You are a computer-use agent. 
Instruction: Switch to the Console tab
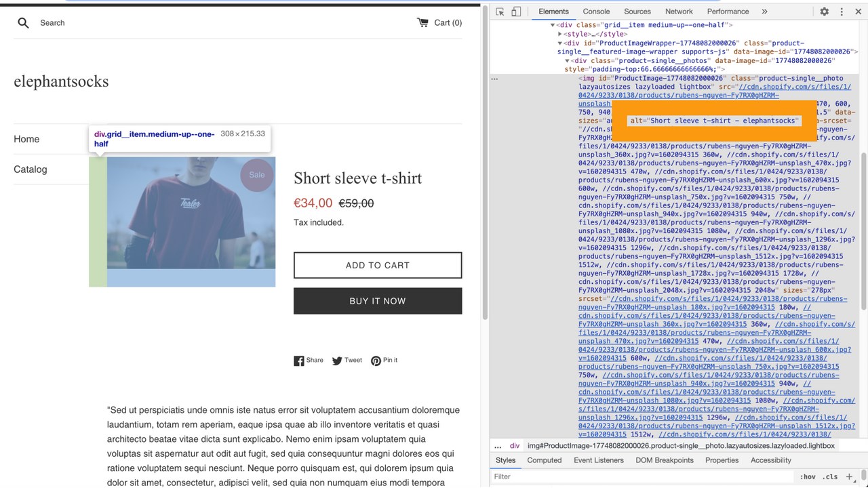pos(596,12)
